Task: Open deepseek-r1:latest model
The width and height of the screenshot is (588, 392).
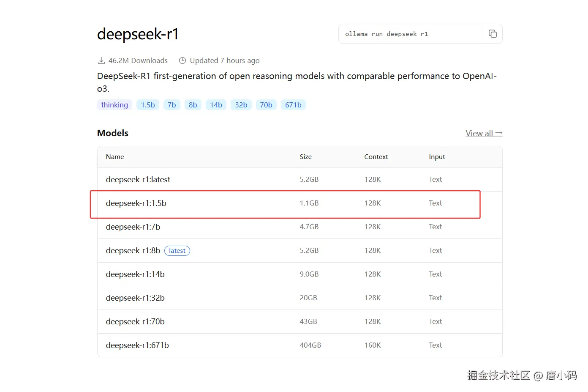Action: click(x=138, y=179)
